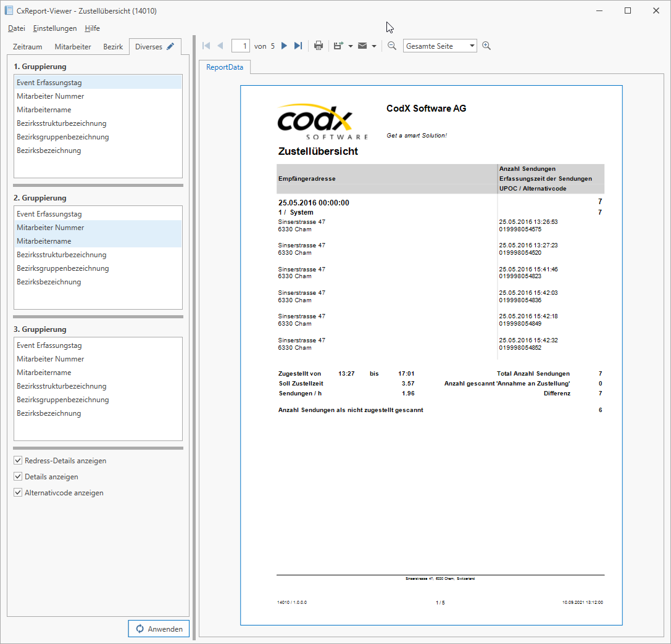Image resolution: width=671 pixels, height=644 pixels.
Task: Maximize the CxReport-Viewer window
Action: (628, 10)
